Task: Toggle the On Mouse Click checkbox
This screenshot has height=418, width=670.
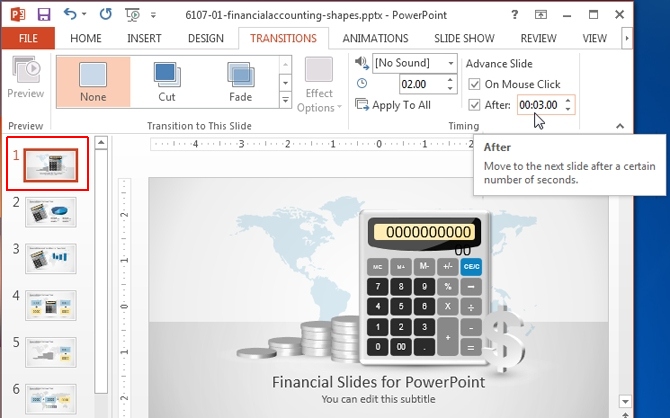Action: [474, 84]
